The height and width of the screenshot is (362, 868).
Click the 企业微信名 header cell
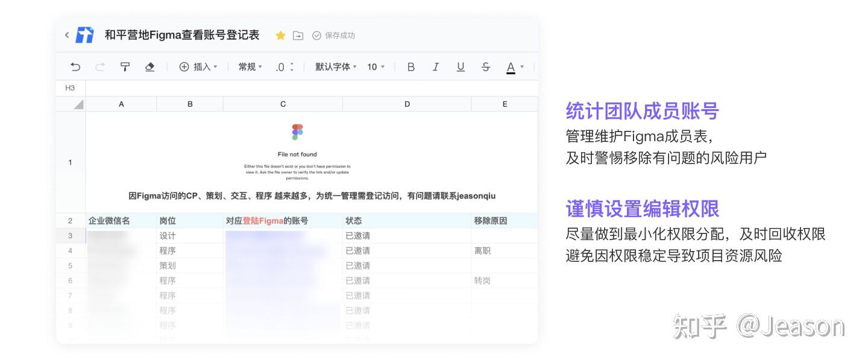pos(121,221)
